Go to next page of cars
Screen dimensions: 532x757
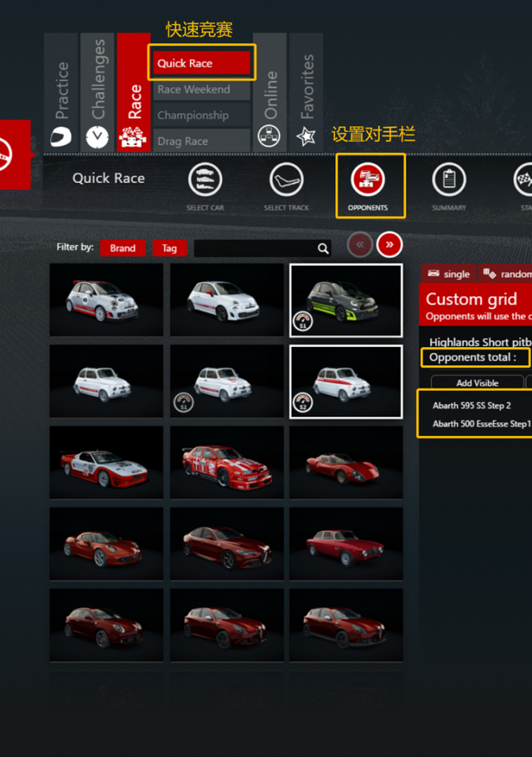(389, 244)
